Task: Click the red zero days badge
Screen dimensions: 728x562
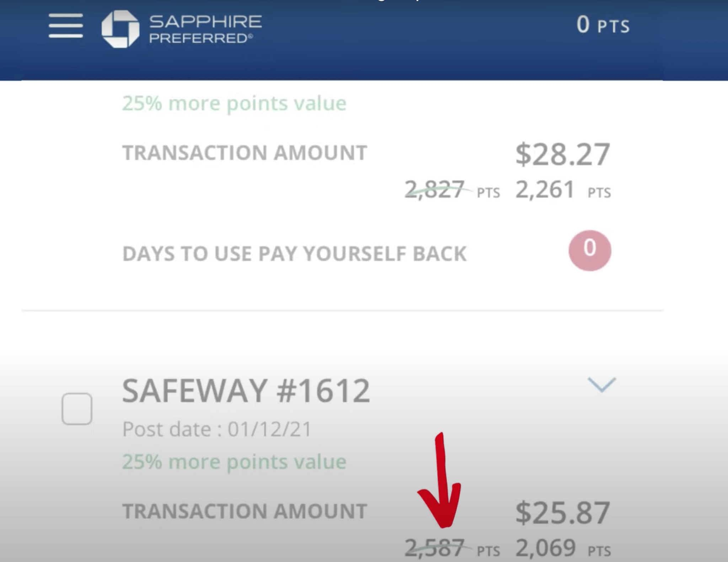Action: 590,250
